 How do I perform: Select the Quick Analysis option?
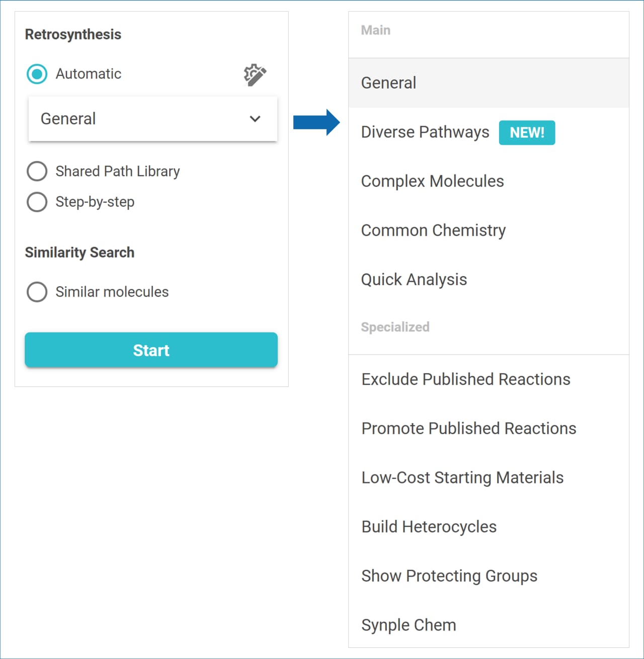[414, 279]
